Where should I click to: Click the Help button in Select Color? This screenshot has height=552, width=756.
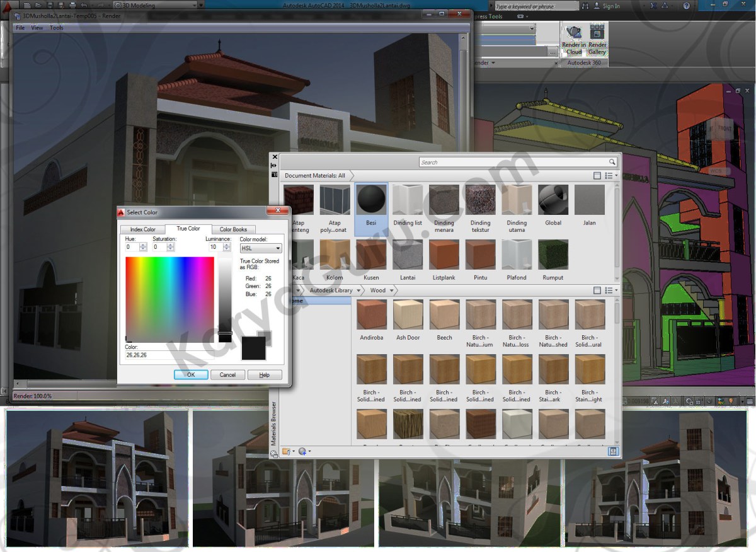click(x=264, y=374)
